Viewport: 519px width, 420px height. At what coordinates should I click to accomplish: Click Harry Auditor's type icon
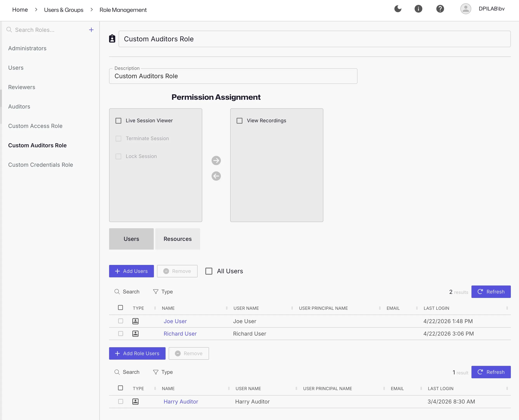coord(135,401)
